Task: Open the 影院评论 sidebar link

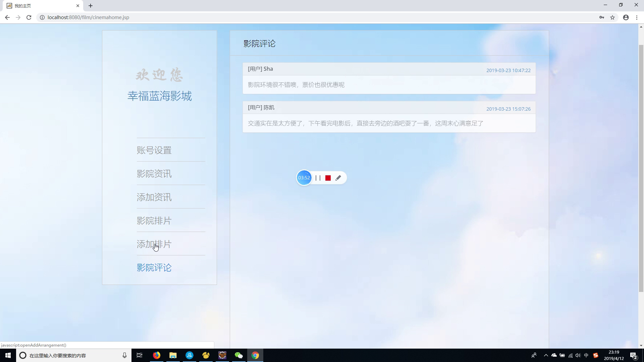Action: coord(154,267)
